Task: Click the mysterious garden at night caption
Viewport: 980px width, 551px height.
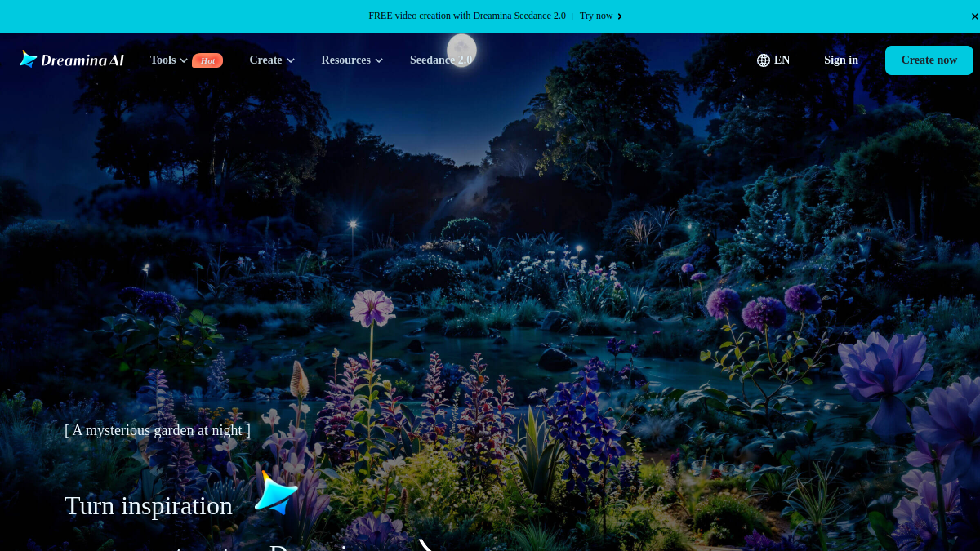Action: point(158,430)
